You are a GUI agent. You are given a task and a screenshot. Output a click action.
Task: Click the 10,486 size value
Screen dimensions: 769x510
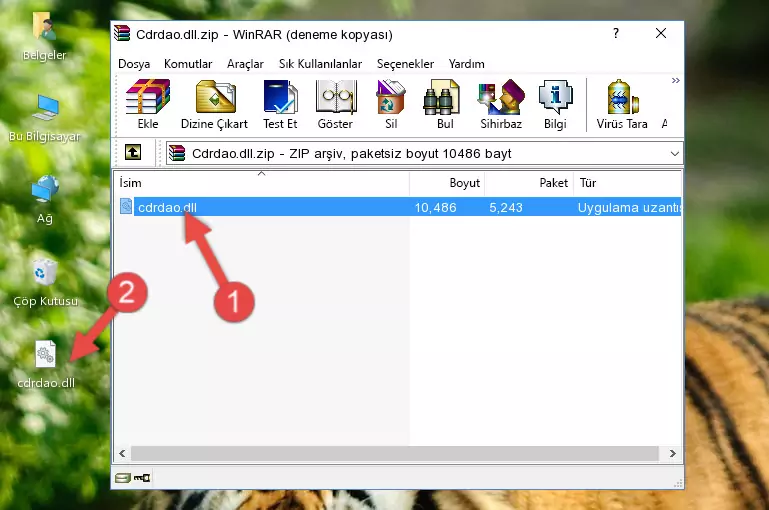click(x=436, y=207)
